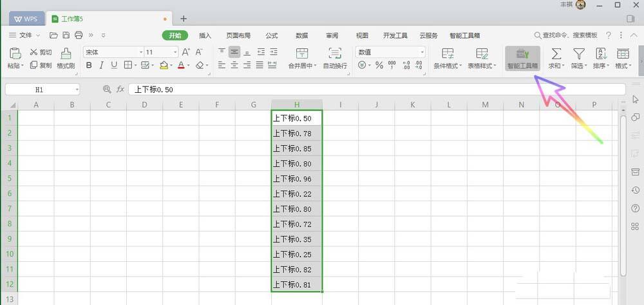Screen dimensions: 644x305
Task: Toggle bold formatting
Action: [x=89, y=65]
